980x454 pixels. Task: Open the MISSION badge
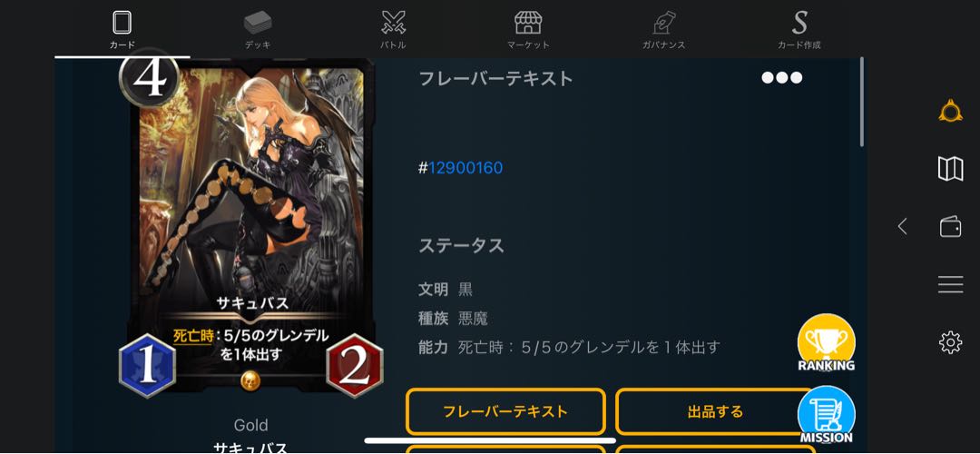point(827,415)
